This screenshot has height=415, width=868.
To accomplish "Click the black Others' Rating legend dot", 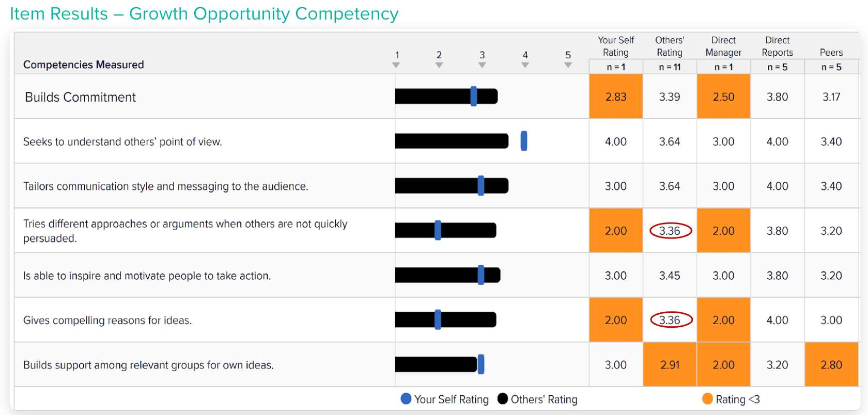I will 503,398.
